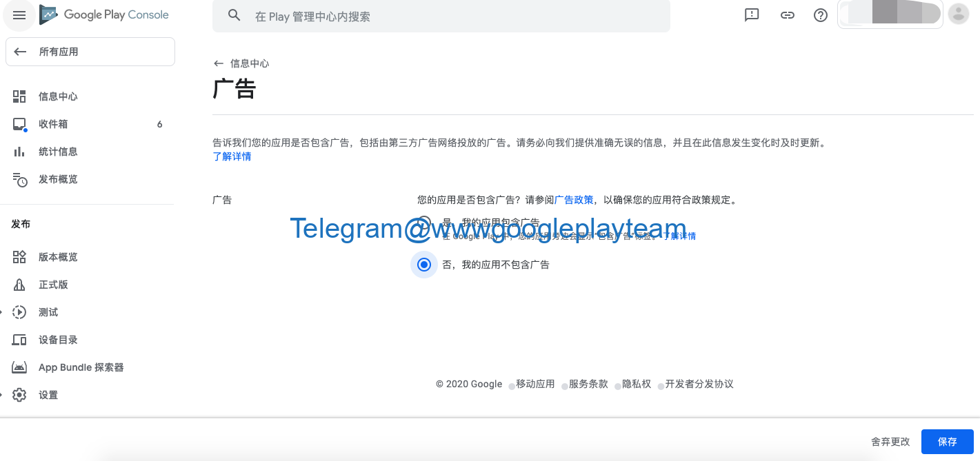
Task: Open 信息中心 in the sidebar
Action: 58,96
